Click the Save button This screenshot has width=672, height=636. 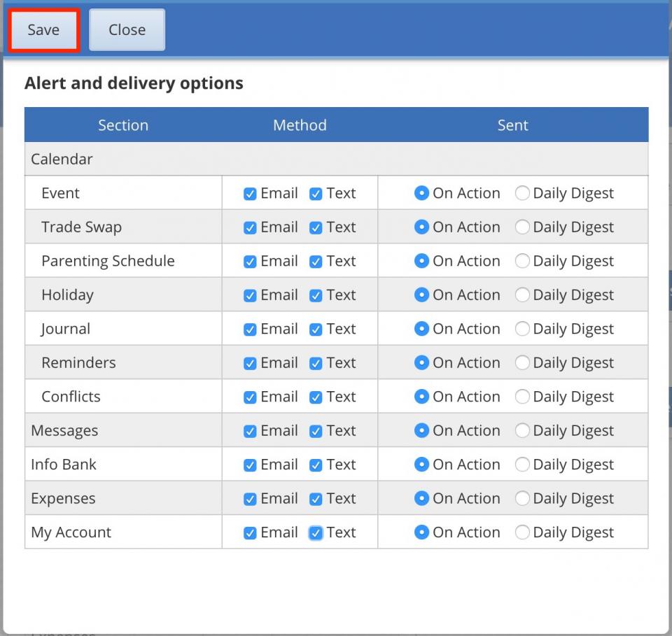point(43,30)
